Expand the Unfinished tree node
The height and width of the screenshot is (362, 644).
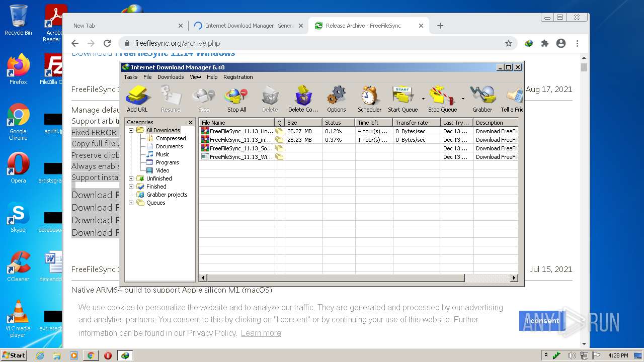131,178
